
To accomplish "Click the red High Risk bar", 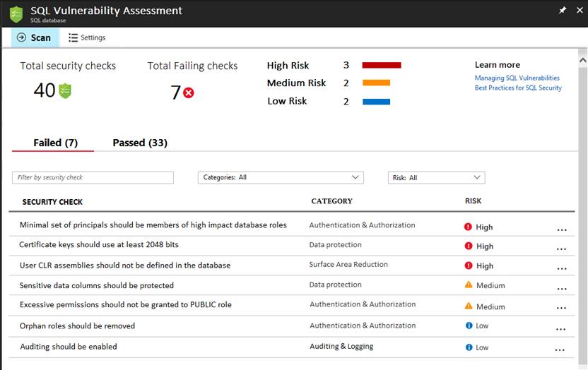I will 382,65.
